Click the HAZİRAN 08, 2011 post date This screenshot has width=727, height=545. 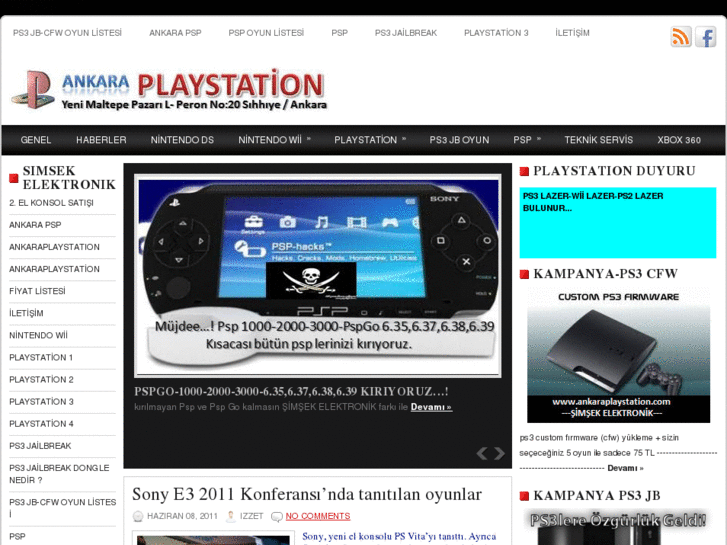pos(182,516)
